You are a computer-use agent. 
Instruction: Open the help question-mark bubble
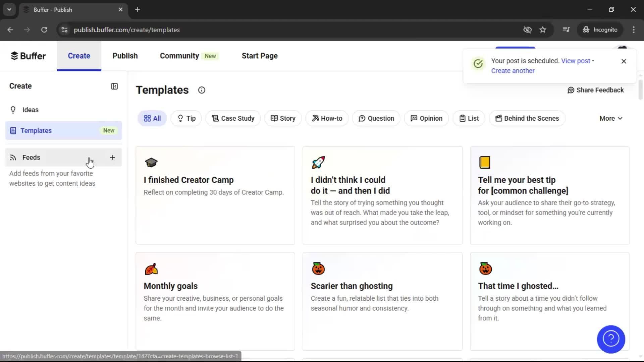click(x=611, y=339)
